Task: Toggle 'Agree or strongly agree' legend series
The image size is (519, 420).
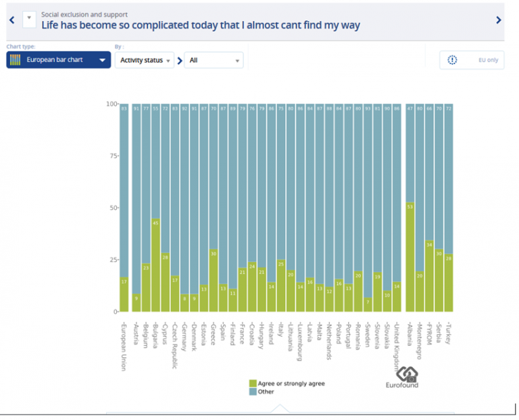Action: [x=291, y=384]
